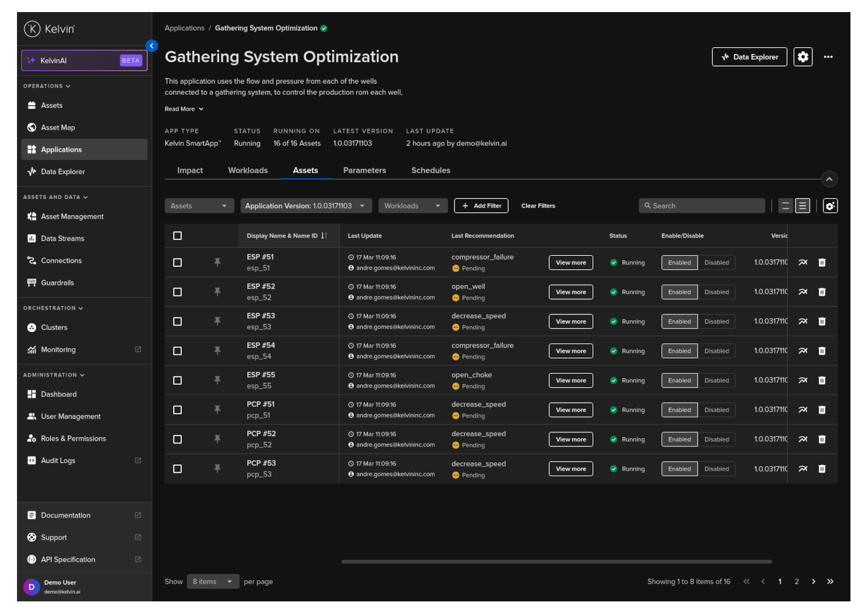Go to the last page of results
Image resolution: width=868 pixels, height=614 pixels.
tap(830, 582)
